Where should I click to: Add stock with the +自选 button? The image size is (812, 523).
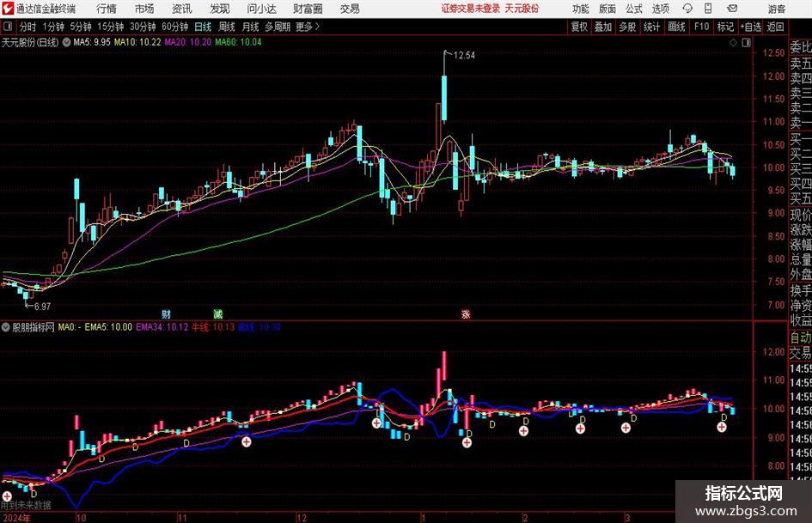tap(751, 27)
